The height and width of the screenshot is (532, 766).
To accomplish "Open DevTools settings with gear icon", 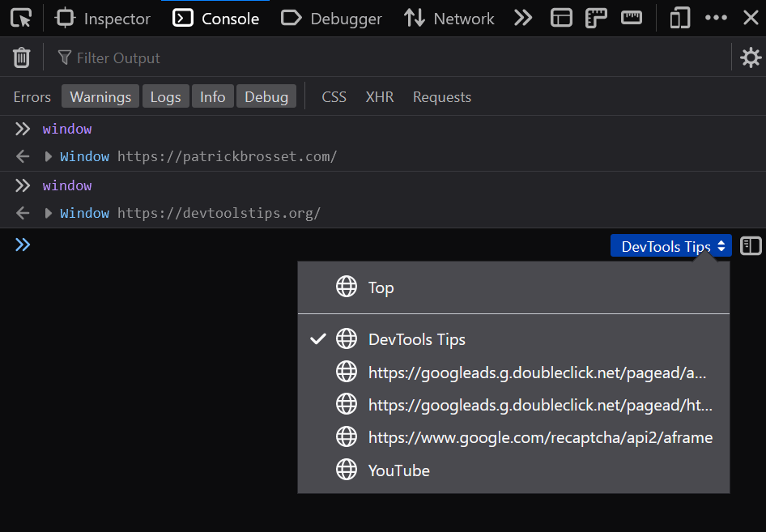I will tap(750, 57).
